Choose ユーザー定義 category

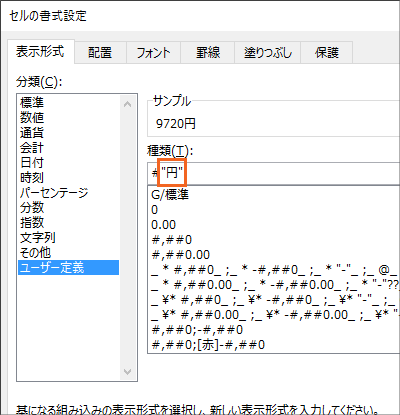68,267
